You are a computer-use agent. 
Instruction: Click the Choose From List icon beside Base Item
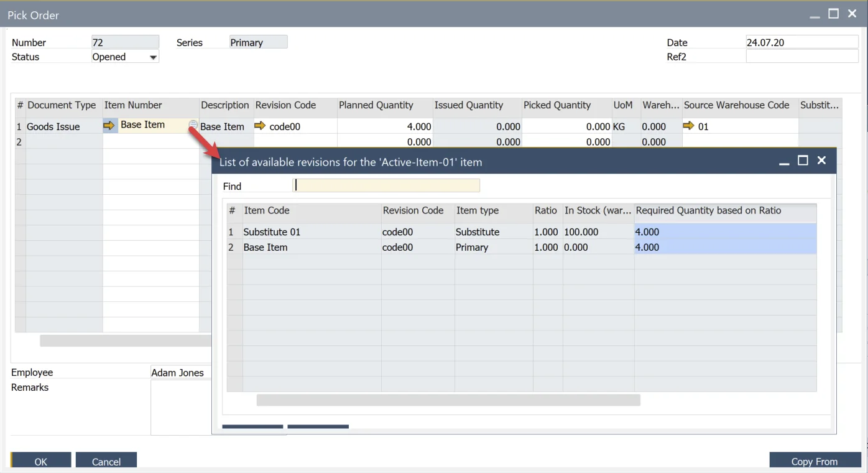[192, 125]
